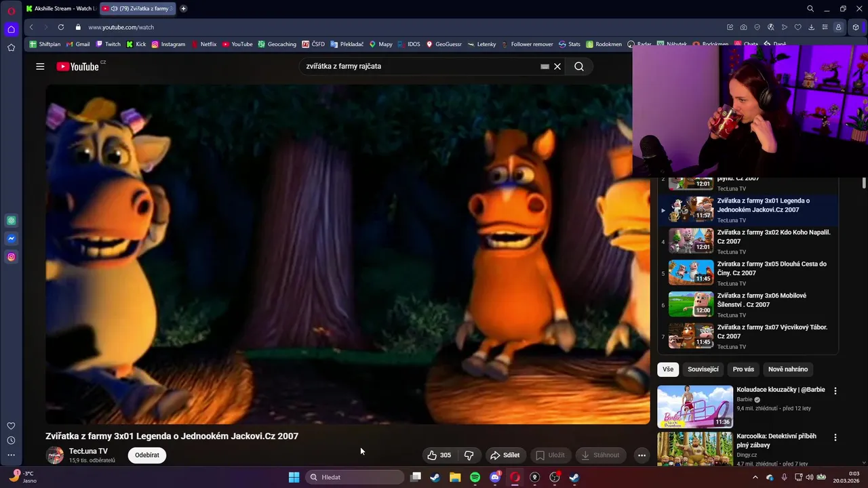Open options for Kolaudace klouzačky video
Image resolution: width=868 pixels, height=488 pixels.
coord(835,391)
